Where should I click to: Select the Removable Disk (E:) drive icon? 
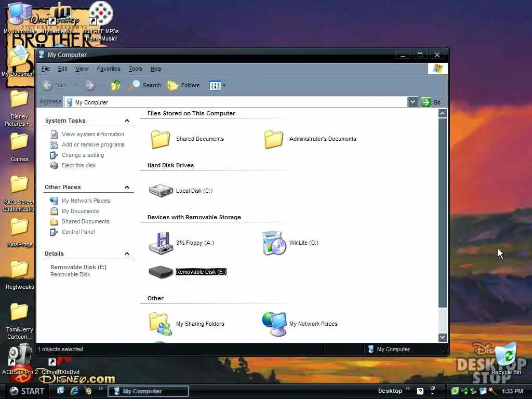click(161, 272)
